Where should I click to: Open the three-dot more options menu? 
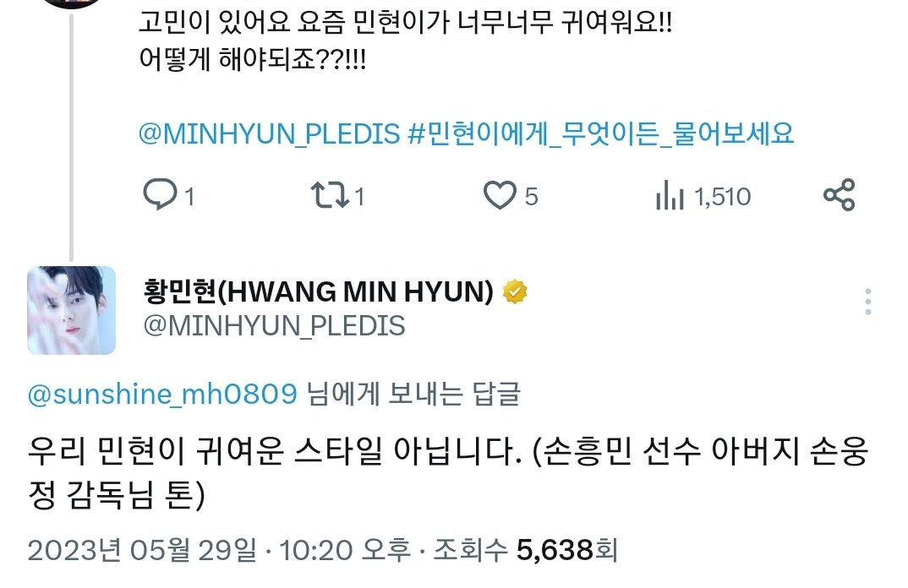(x=867, y=302)
